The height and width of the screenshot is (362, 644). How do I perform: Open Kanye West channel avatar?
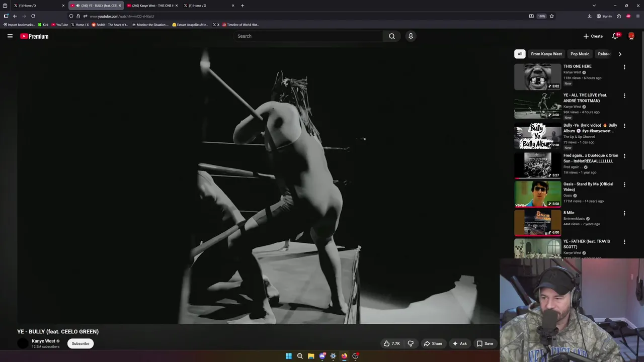click(23, 343)
